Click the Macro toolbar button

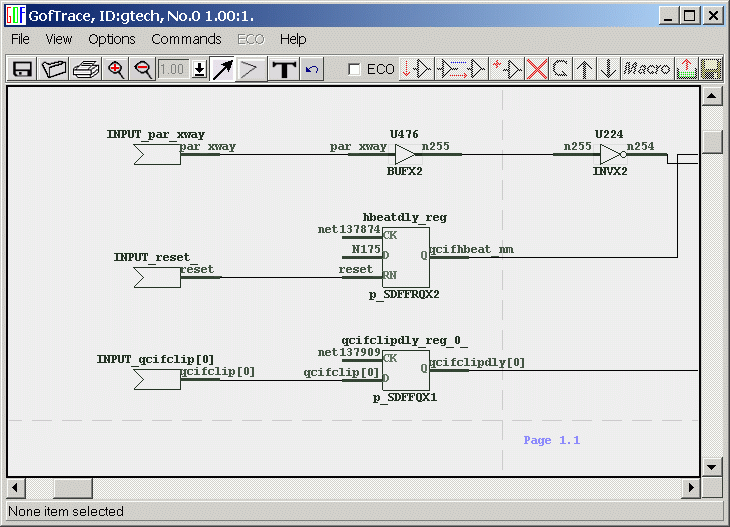click(x=646, y=69)
